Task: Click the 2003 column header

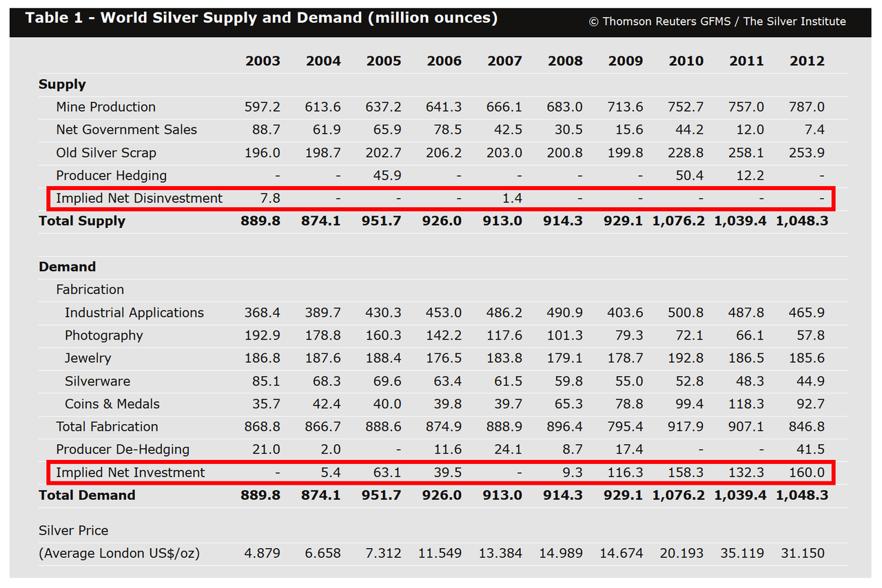Action: click(263, 61)
